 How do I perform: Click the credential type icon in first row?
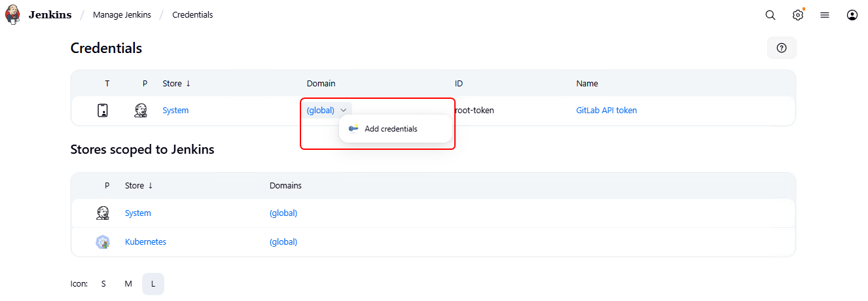tap(103, 111)
